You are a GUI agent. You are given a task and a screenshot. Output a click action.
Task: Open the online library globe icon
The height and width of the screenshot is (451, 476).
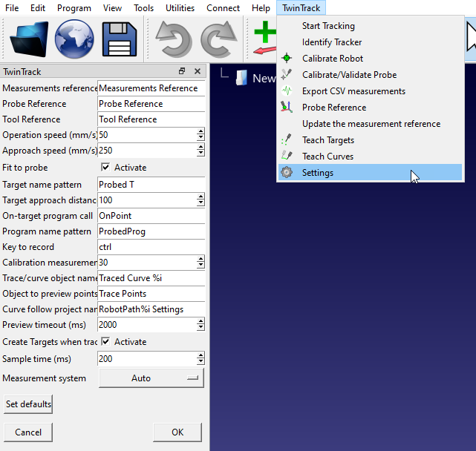[74, 39]
